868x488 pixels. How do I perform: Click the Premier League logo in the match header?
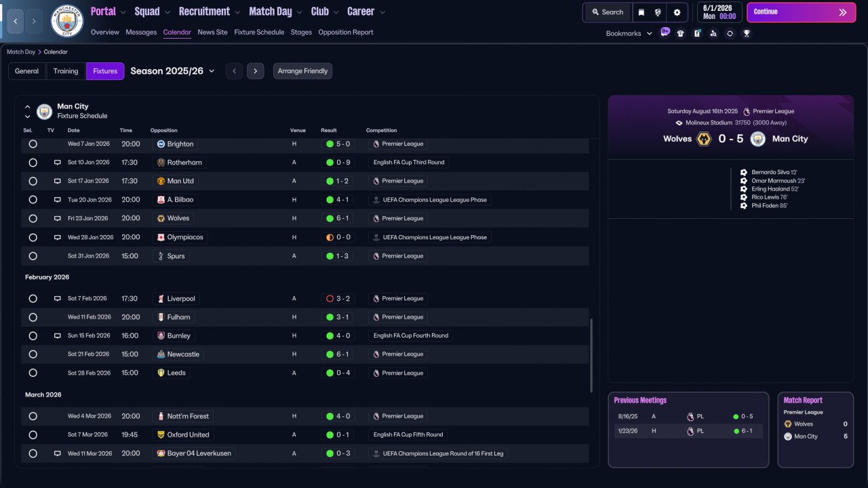click(x=747, y=111)
